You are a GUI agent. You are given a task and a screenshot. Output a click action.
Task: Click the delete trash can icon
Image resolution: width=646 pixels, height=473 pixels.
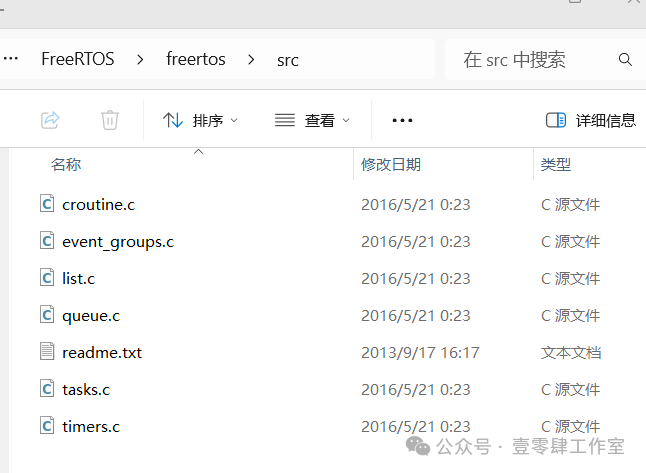pos(110,120)
